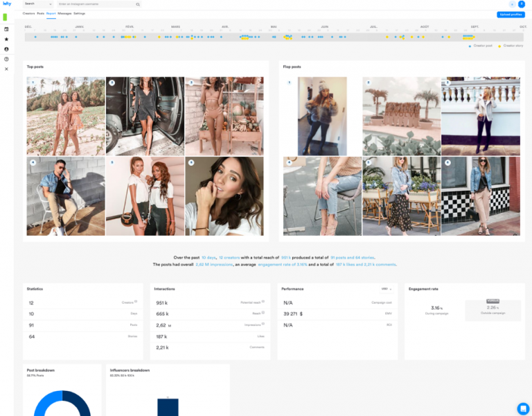The height and width of the screenshot is (416, 532).
Task: Switch to the Messages tab
Action: pyautogui.click(x=64, y=14)
